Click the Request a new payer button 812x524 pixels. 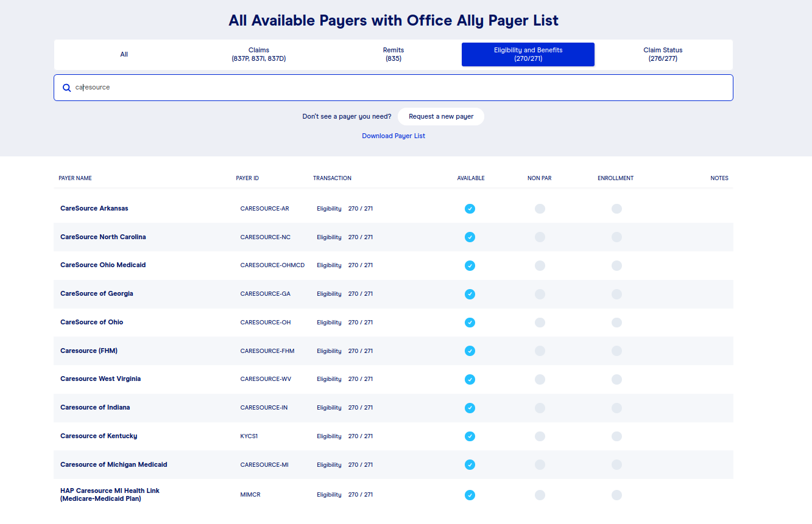(x=441, y=116)
